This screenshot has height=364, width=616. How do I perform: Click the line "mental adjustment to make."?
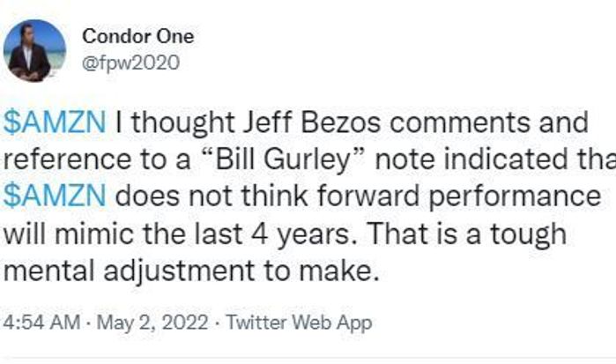[191, 271]
